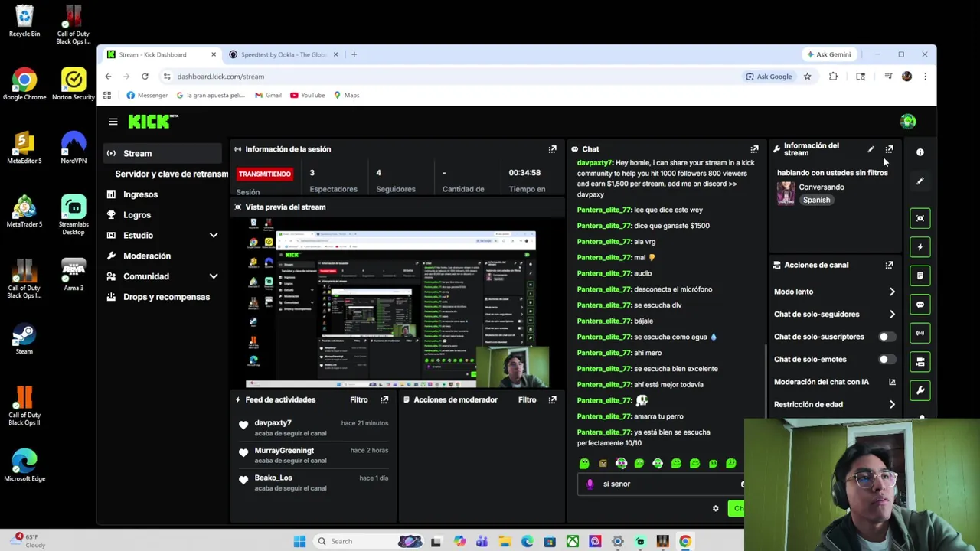Open Chrome extensions puzzle icon
The height and width of the screenshot is (551, 980).
point(833,77)
